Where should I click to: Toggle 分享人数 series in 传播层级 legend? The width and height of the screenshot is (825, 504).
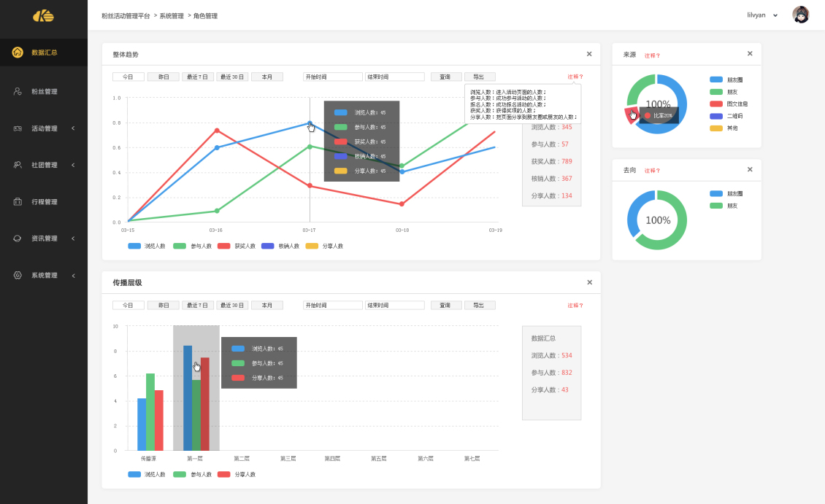pyautogui.click(x=237, y=475)
